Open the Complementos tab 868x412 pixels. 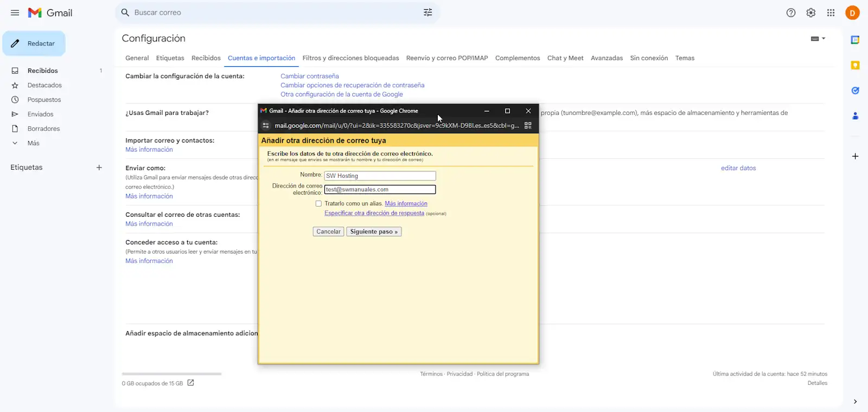tap(518, 58)
